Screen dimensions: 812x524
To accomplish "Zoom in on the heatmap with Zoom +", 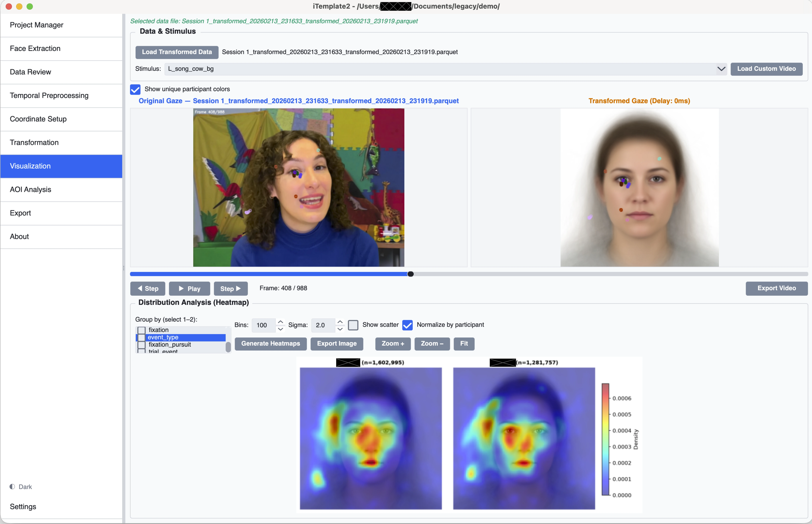I will point(393,344).
